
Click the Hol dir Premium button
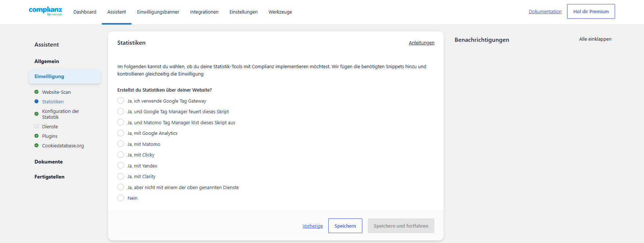[x=591, y=11]
